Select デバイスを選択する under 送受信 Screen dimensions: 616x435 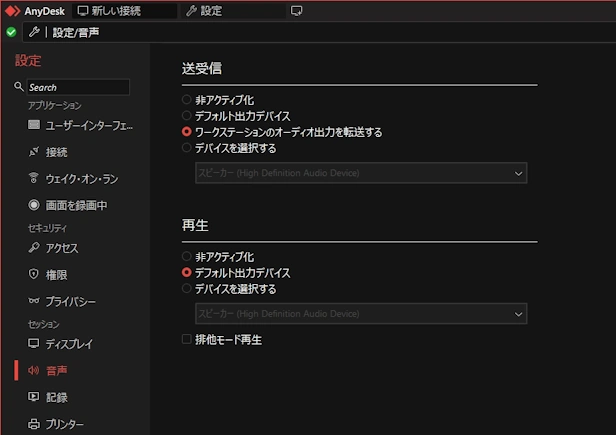tap(187, 148)
